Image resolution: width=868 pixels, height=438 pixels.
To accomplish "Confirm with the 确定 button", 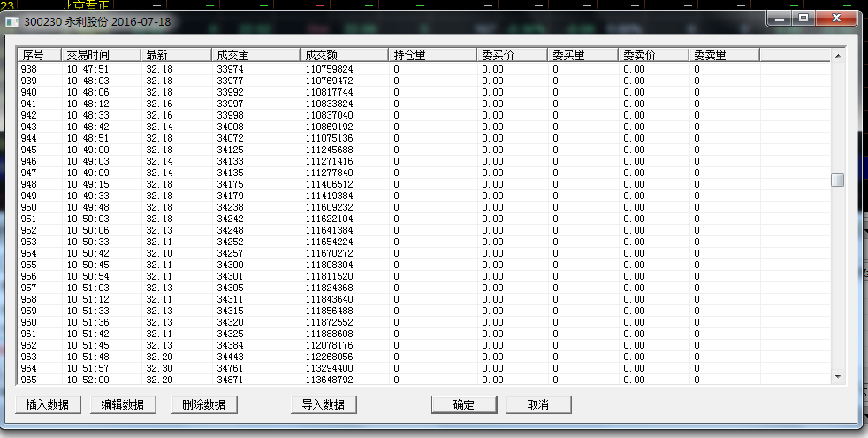I will click(463, 404).
